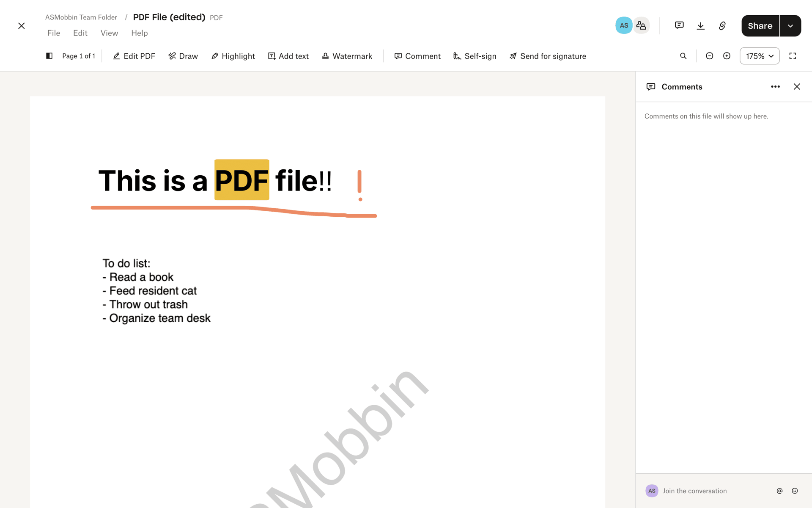Screen dimensions: 812x508
Task: Start the Self-sign tool
Action: click(x=475, y=56)
